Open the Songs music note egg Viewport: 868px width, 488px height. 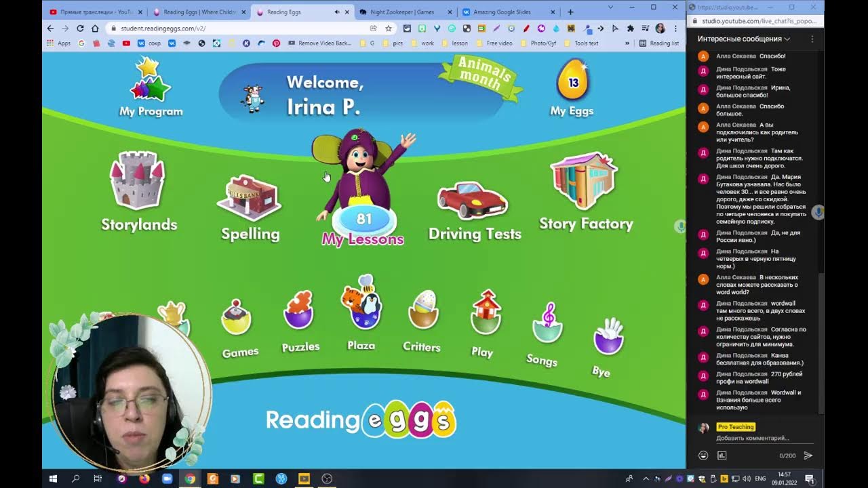pos(548,323)
